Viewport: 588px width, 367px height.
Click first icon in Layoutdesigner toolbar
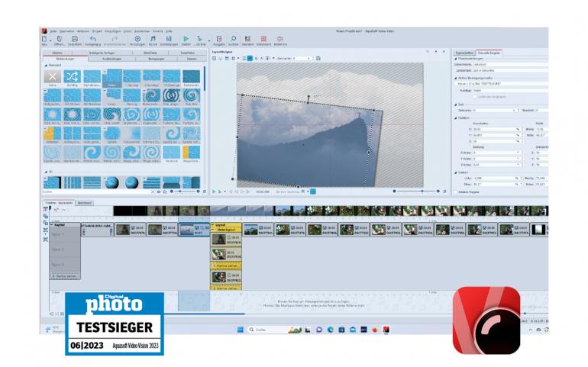(214, 59)
